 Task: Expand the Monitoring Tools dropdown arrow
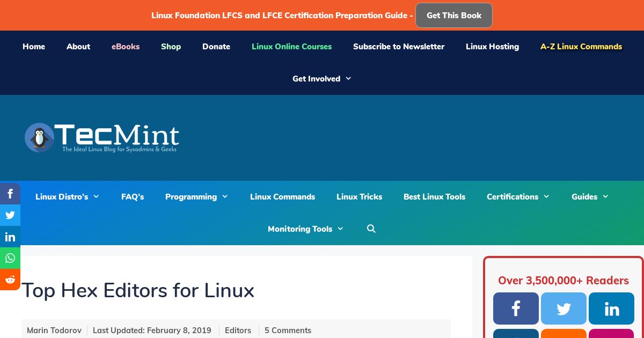click(340, 229)
